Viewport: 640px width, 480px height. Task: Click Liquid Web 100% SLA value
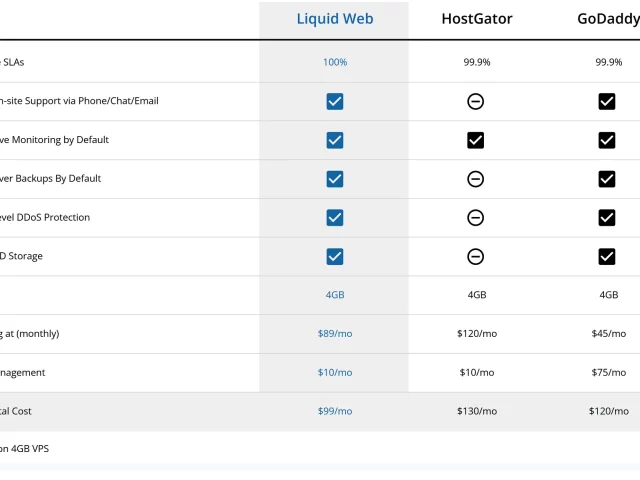click(x=335, y=62)
